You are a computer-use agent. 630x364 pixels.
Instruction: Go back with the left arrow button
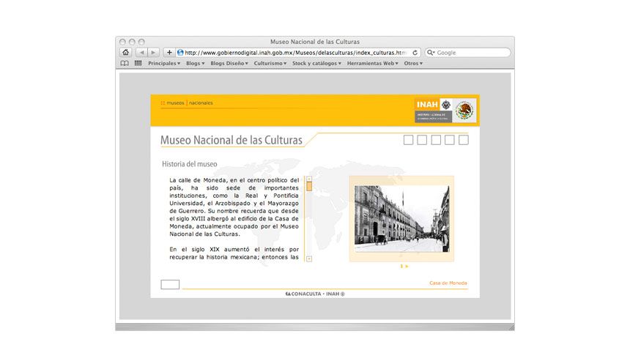[x=141, y=53]
